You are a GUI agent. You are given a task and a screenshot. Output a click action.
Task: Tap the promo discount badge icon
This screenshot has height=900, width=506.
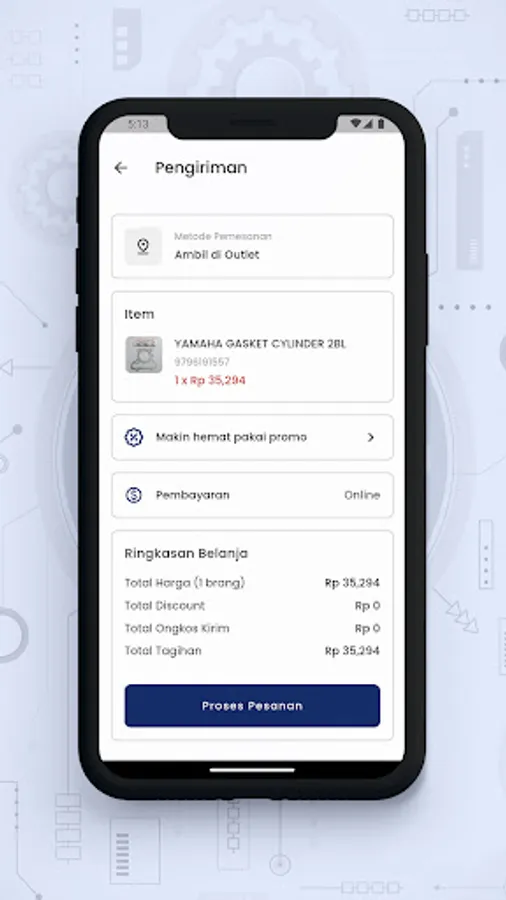click(134, 437)
